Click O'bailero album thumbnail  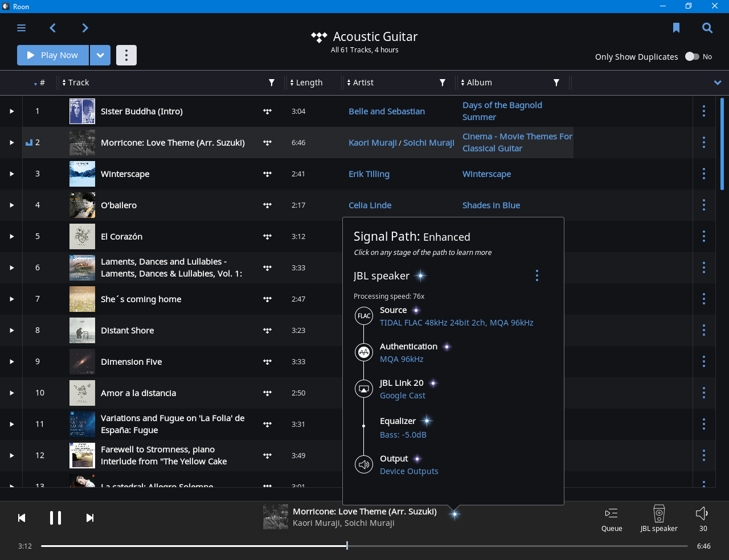(x=82, y=205)
